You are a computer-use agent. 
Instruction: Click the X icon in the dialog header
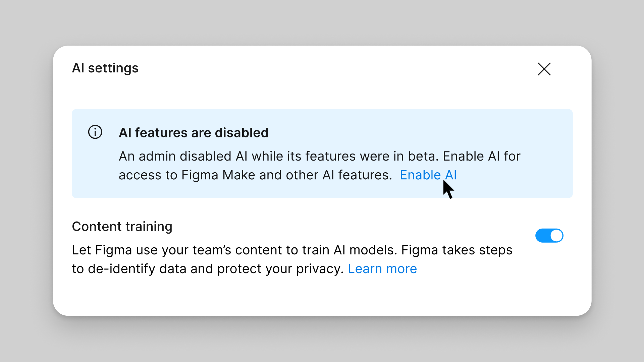(544, 69)
